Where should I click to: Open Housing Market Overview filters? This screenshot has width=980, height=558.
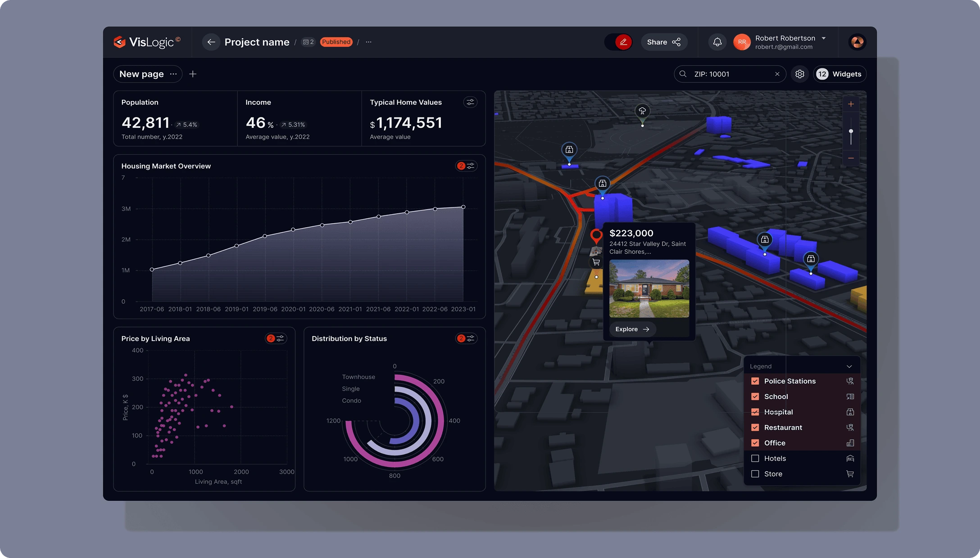466,166
